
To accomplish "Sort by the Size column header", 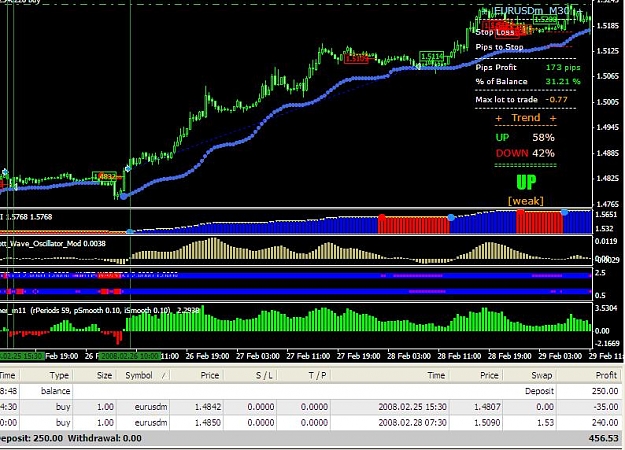I will (x=105, y=375).
